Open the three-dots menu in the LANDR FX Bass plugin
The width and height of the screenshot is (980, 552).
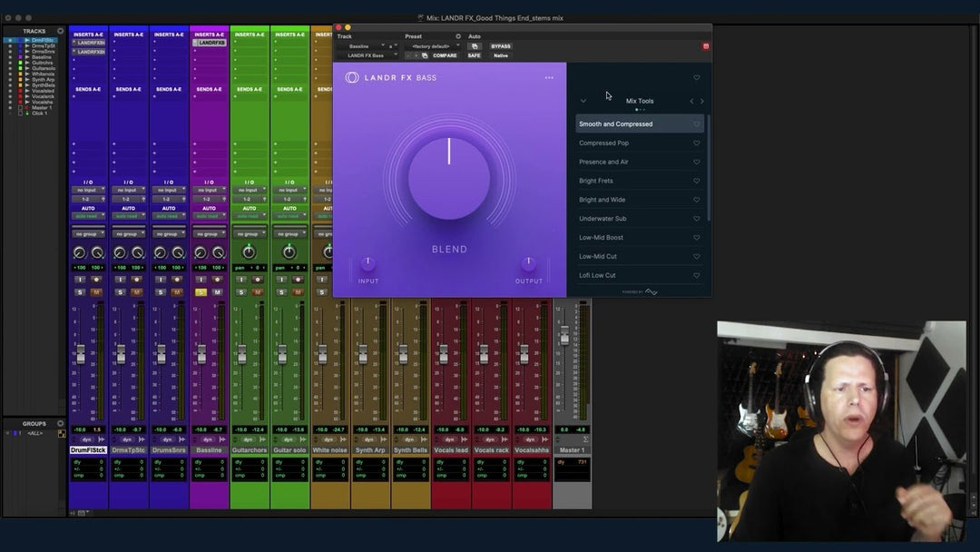point(549,77)
